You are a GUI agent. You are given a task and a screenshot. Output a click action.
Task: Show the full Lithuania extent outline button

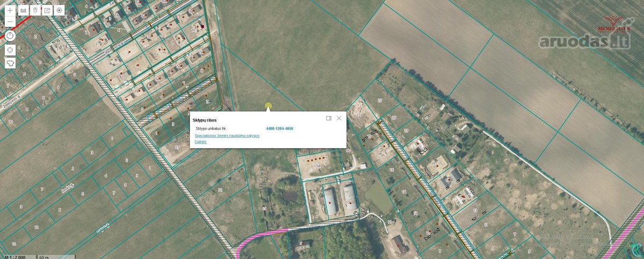tap(10, 63)
